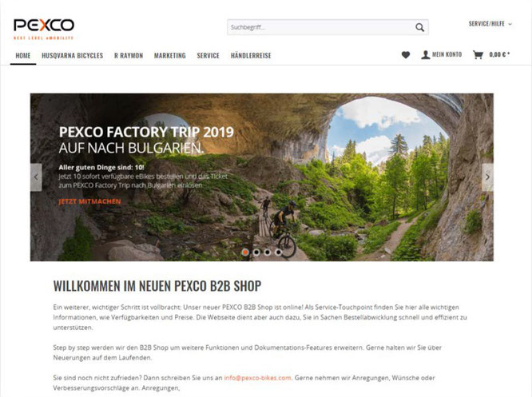Focus the Suchbegriff search field

(x=320, y=27)
